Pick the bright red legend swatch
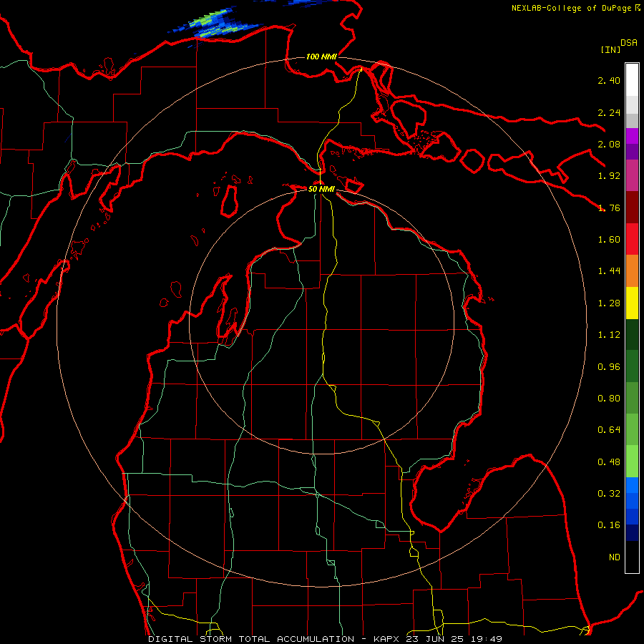644x644 pixels. (632, 240)
